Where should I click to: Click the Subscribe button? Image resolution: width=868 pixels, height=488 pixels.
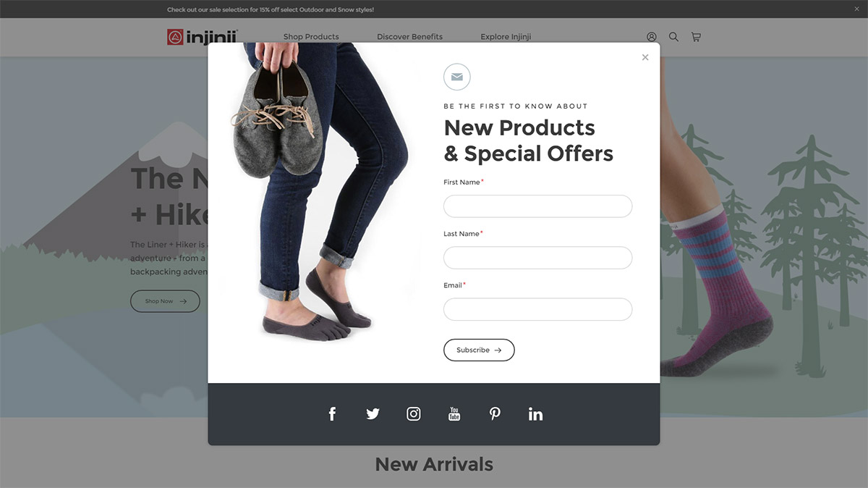tap(479, 350)
